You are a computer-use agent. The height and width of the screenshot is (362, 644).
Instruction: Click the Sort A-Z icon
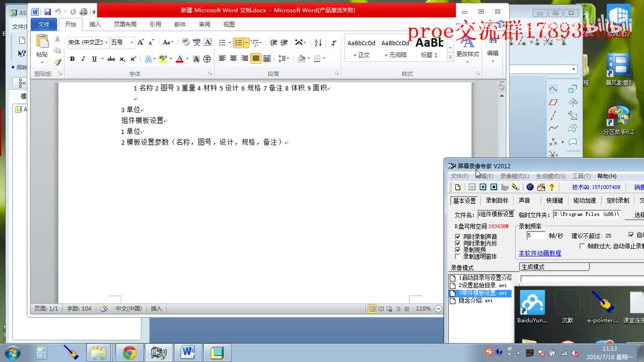[318, 43]
